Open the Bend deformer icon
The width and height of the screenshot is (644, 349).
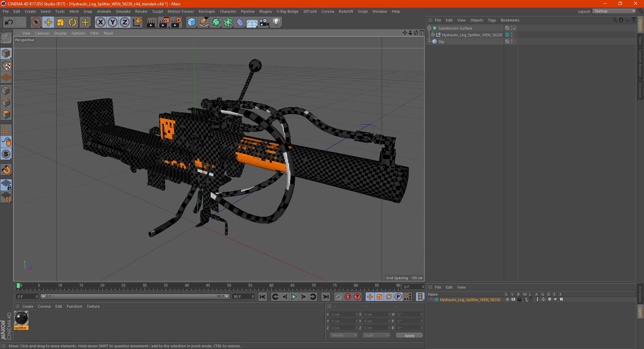240,22
